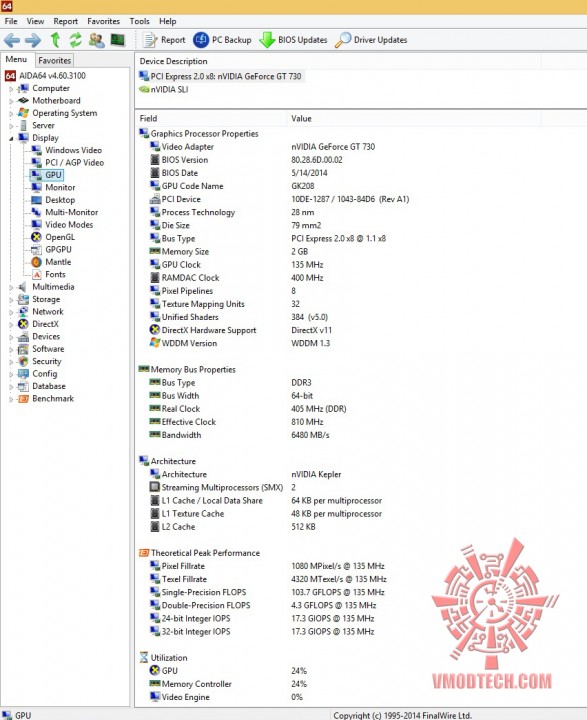Switch to the Favorites tab
The image size is (587, 720).
click(x=55, y=60)
